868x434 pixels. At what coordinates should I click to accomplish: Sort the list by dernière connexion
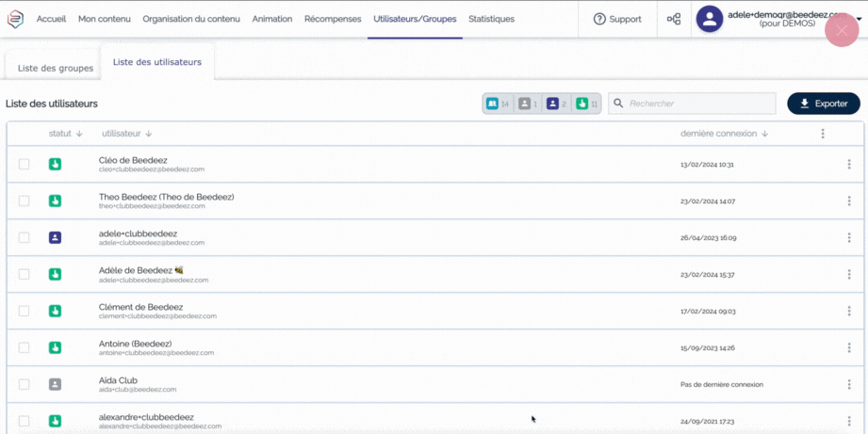tap(724, 134)
